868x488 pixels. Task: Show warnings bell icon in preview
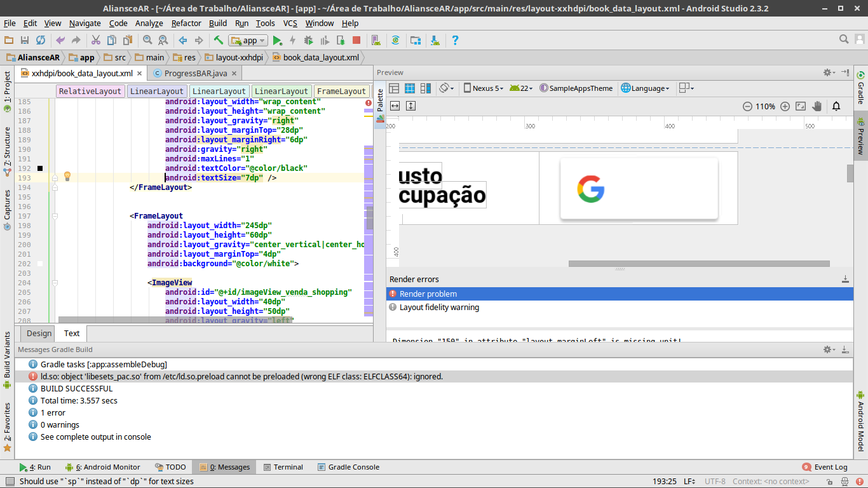(x=836, y=106)
